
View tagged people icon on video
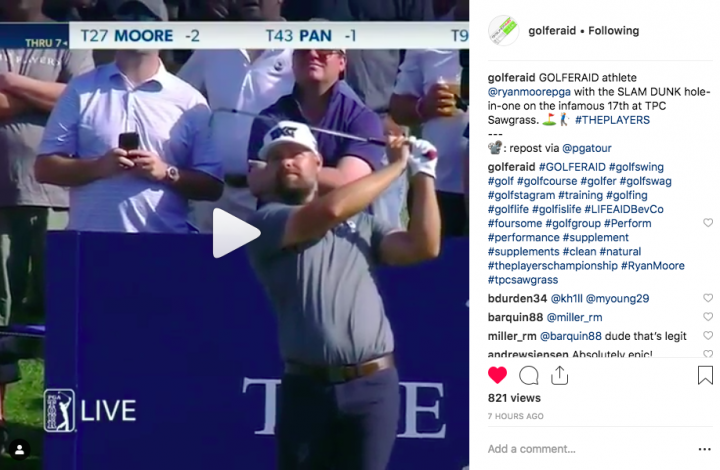pyautogui.click(x=19, y=450)
